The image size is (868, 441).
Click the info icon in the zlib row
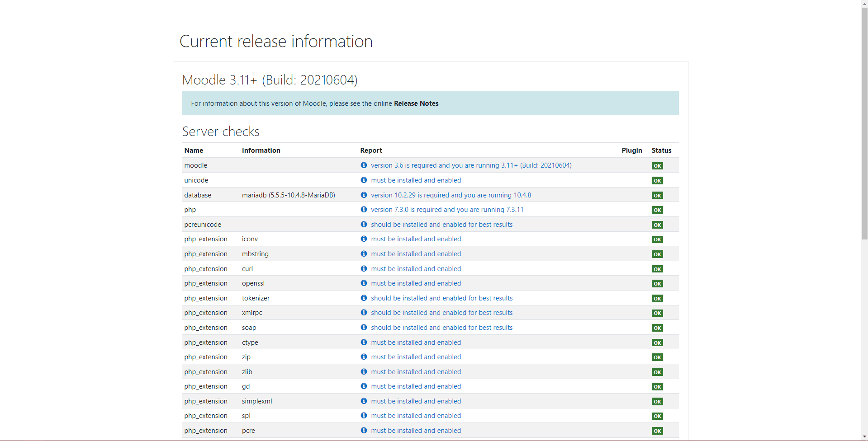coord(364,371)
